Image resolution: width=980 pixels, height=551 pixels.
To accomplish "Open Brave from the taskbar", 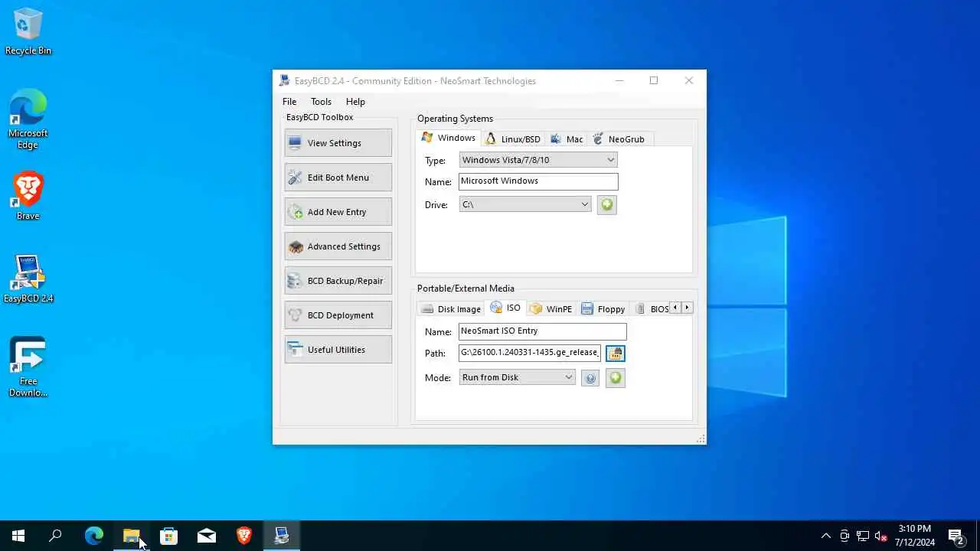I will 244,536.
